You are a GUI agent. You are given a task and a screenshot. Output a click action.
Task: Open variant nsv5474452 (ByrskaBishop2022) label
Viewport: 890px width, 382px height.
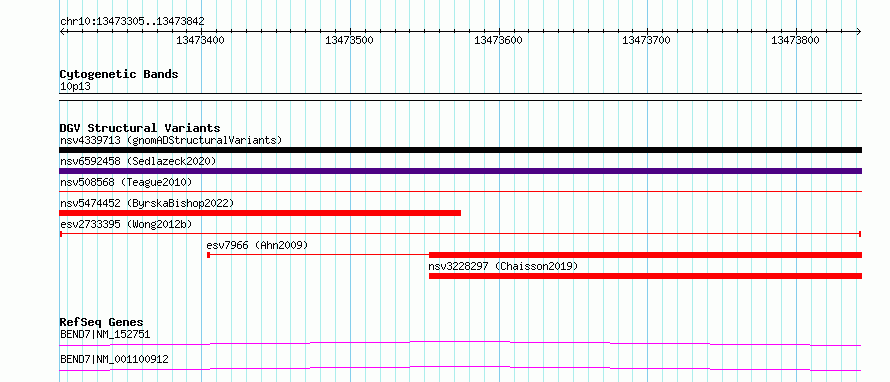coord(146,203)
